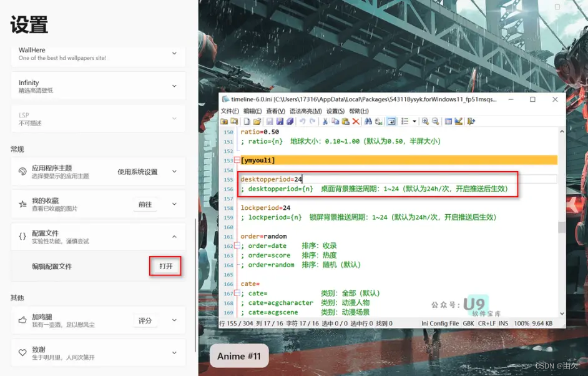Click the star list icon beside 我的收藏
The height and width of the screenshot is (376, 588).
[22, 204]
